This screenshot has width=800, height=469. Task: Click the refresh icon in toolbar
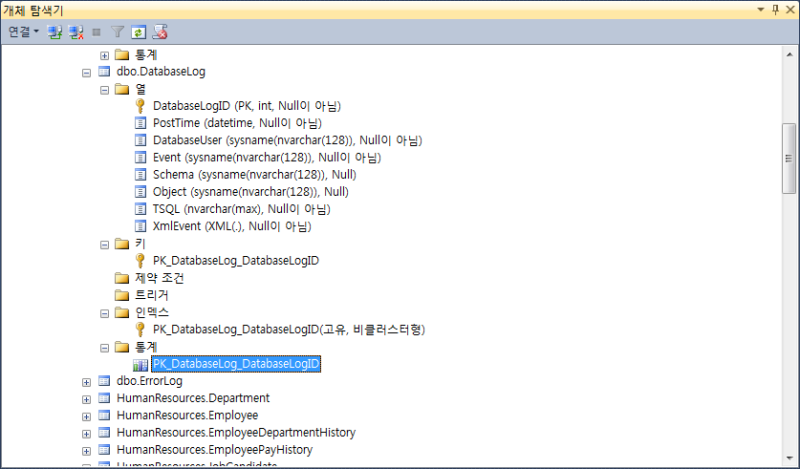coord(138,32)
